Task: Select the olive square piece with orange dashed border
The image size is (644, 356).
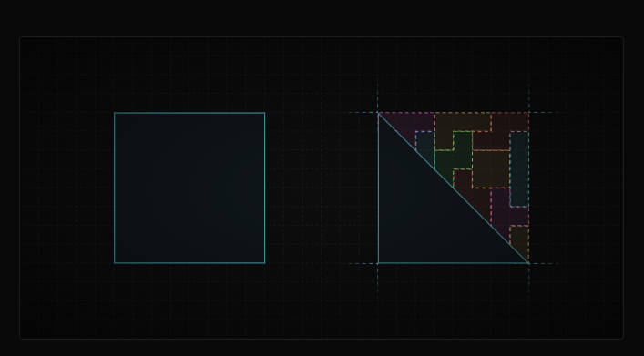Action: [x=491, y=168]
